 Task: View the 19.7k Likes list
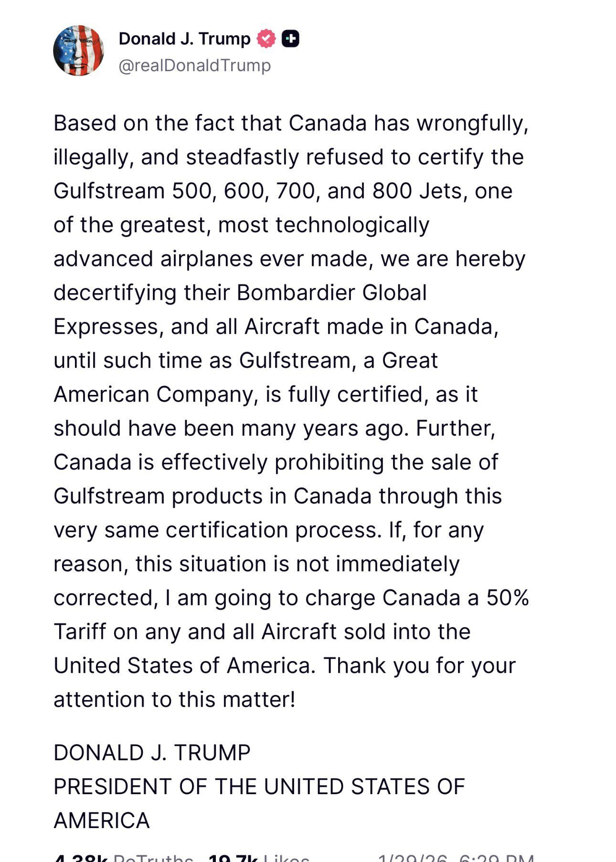pyautogui.click(x=259, y=858)
